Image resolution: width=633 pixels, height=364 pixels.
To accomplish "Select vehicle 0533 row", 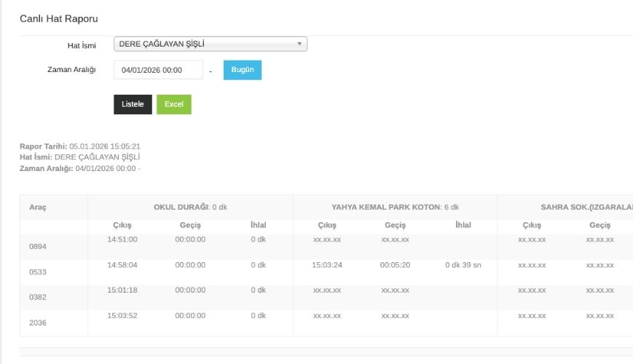I will [x=38, y=272].
